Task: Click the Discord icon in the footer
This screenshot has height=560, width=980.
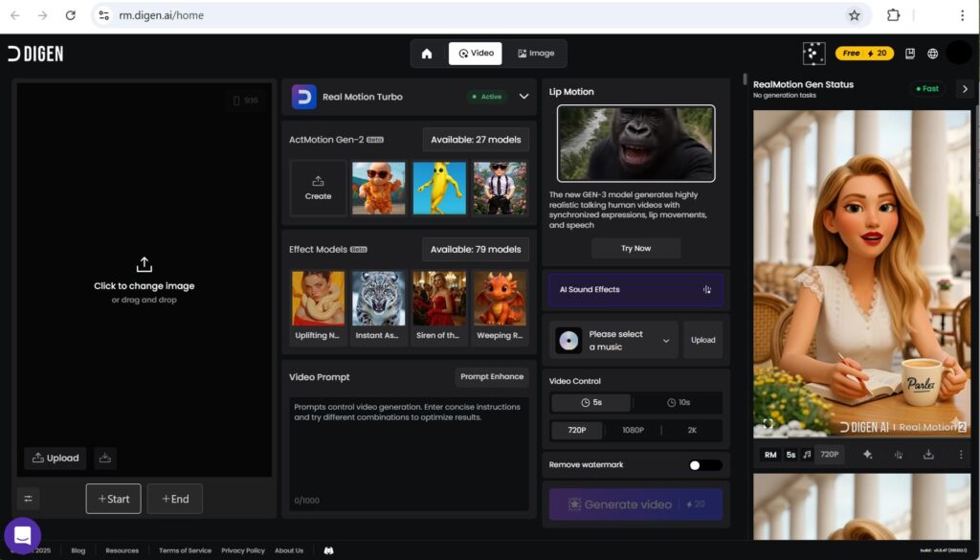Action: (x=328, y=550)
